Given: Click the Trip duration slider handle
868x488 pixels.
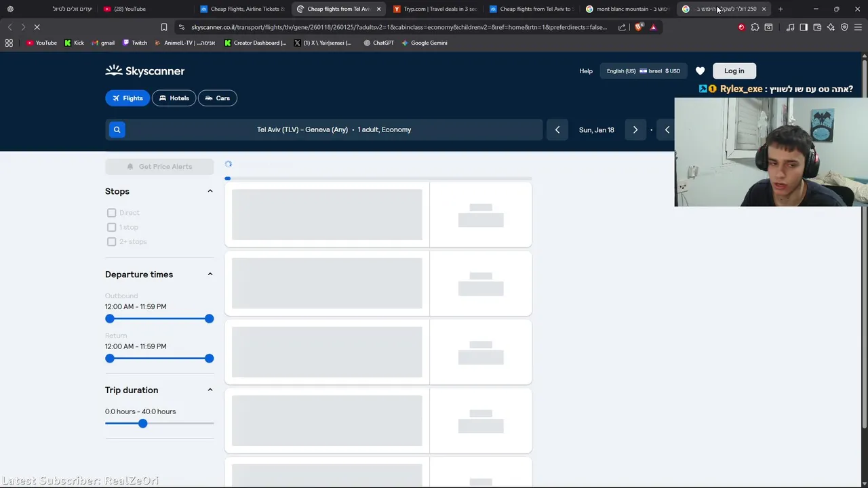Looking at the screenshot, I should click(142, 424).
